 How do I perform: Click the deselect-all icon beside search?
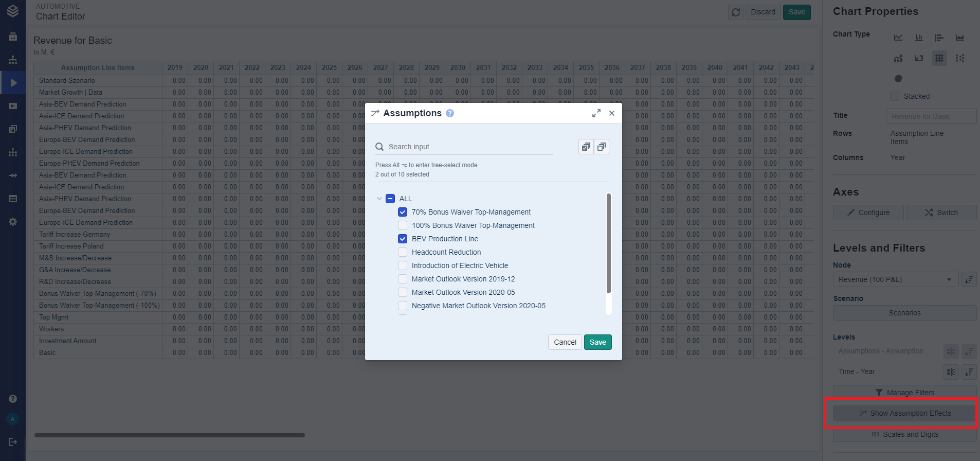tap(601, 147)
